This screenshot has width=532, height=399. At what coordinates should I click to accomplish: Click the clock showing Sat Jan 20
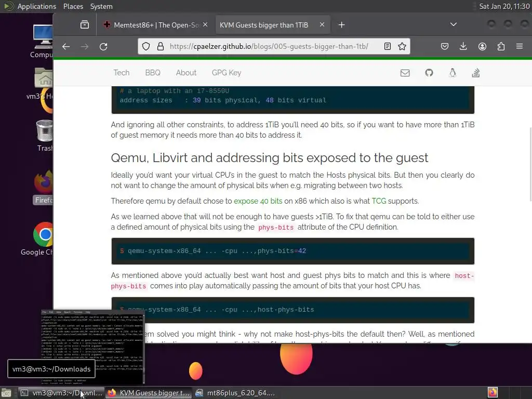pos(504,6)
